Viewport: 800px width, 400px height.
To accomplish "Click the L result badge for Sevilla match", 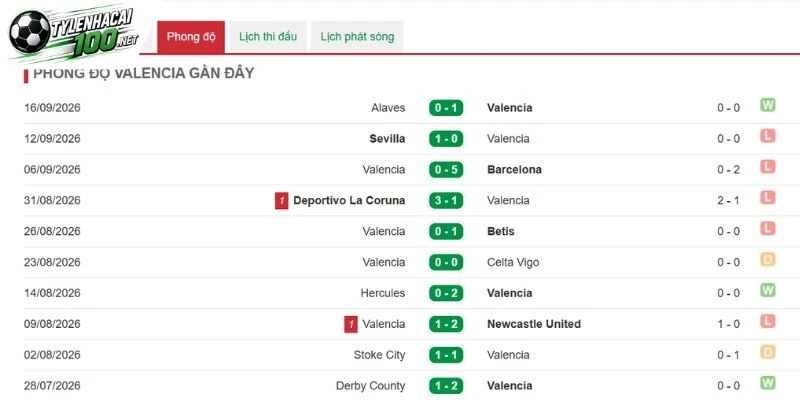I will (x=767, y=136).
